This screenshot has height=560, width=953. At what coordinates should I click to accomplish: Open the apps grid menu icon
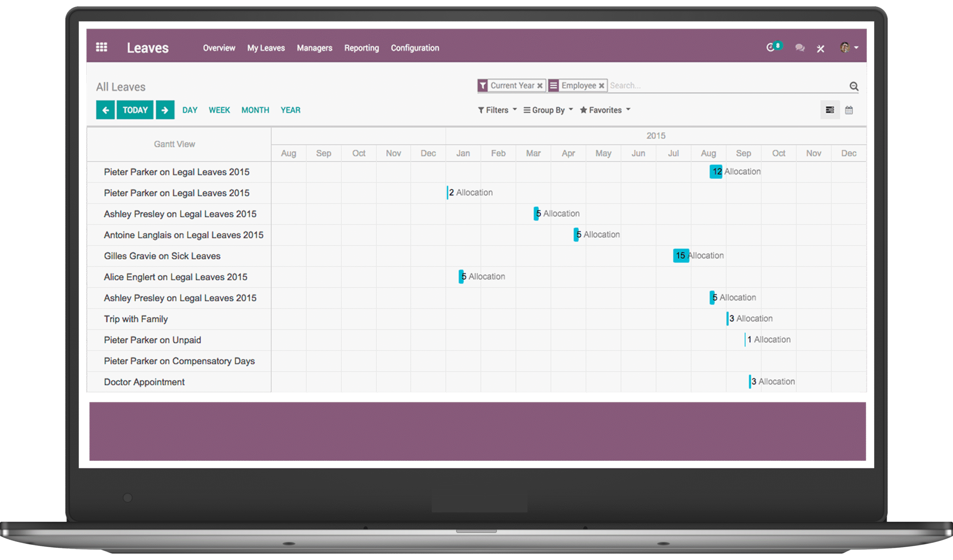101,47
